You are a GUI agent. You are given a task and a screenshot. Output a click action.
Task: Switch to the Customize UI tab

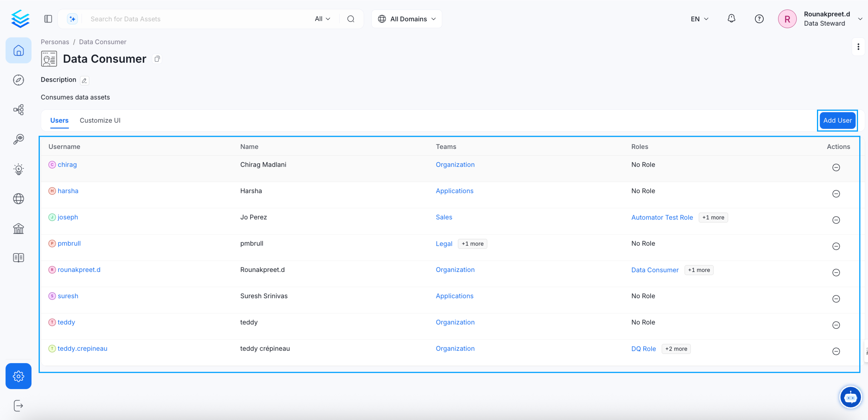[100, 120]
